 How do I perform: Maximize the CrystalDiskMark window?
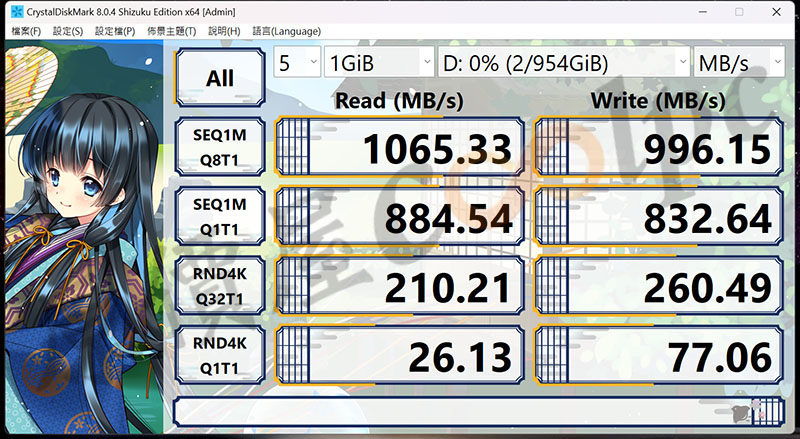point(739,12)
